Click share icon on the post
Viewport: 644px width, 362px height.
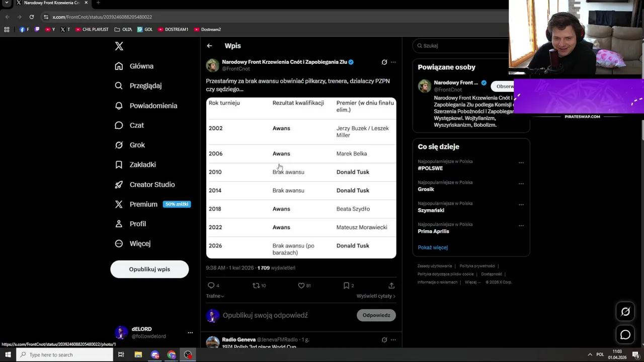coord(391,286)
